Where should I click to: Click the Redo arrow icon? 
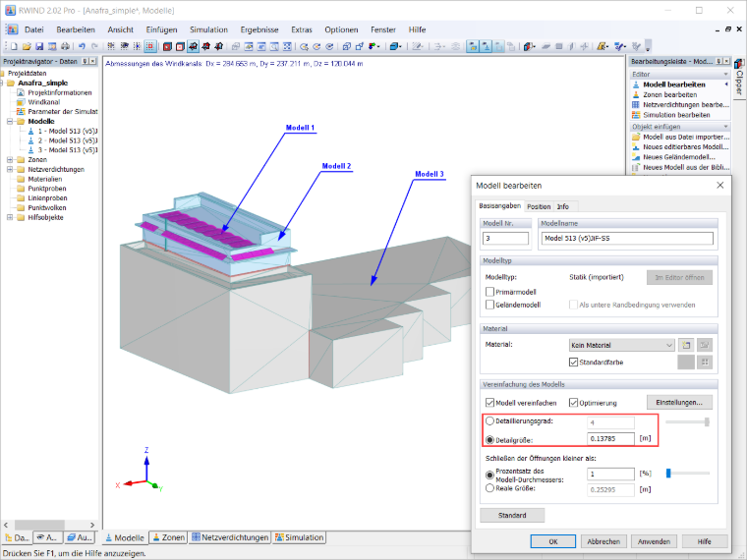click(94, 46)
